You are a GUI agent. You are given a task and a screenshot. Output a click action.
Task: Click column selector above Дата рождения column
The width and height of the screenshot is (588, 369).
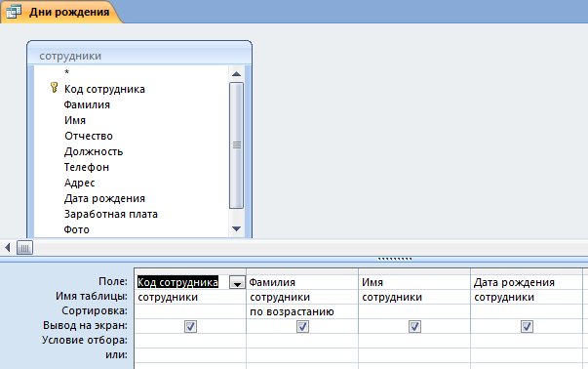pyautogui.click(x=527, y=271)
